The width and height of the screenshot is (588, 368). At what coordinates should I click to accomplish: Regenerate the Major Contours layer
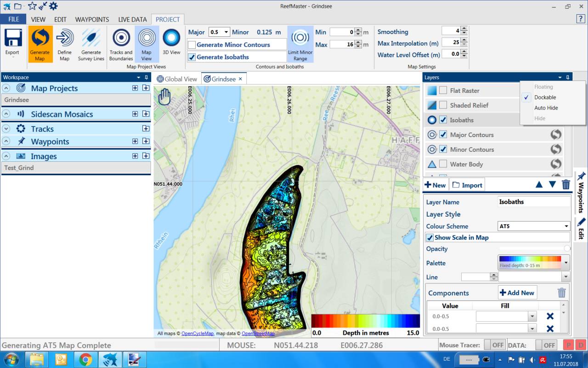[x=556, y=135]
